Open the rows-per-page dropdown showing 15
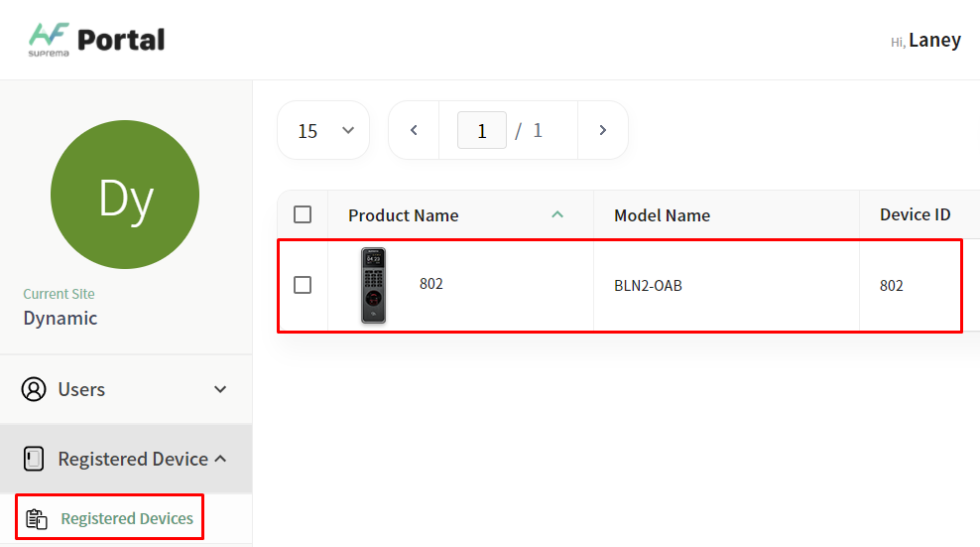Screen dimensions: 980x547 323,130
